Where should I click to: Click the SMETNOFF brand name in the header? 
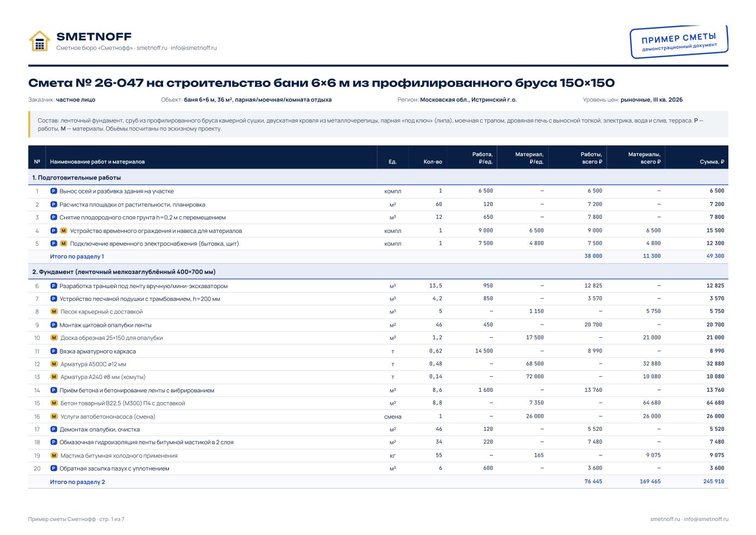(94, 36)
